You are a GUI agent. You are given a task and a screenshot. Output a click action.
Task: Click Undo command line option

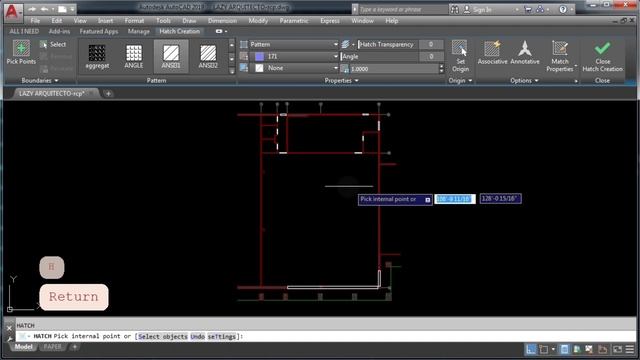pos(198,336)
